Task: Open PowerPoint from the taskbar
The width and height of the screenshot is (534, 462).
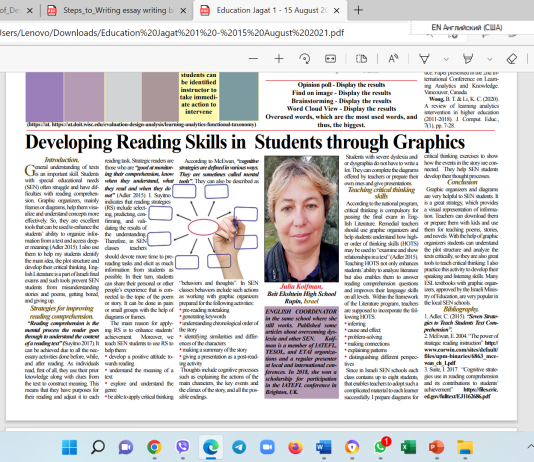Action: [x=437, y=447]
